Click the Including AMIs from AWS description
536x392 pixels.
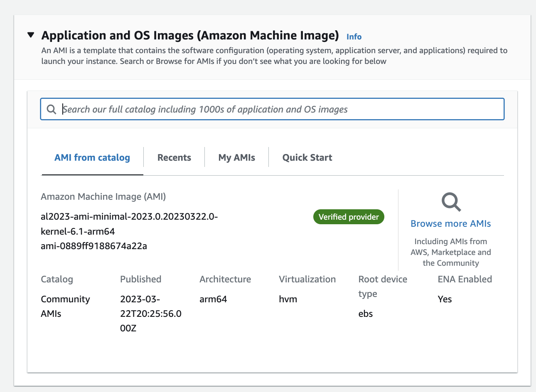[x=451, y=252]
